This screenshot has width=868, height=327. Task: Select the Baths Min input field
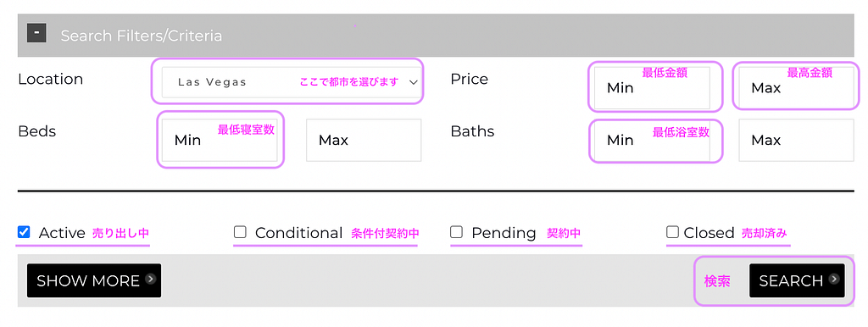652,140
